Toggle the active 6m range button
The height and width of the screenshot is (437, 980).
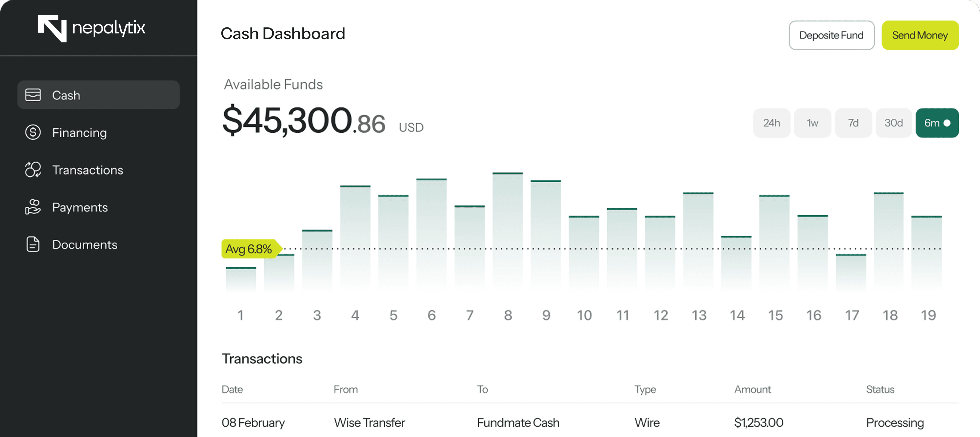coord(937,123)
